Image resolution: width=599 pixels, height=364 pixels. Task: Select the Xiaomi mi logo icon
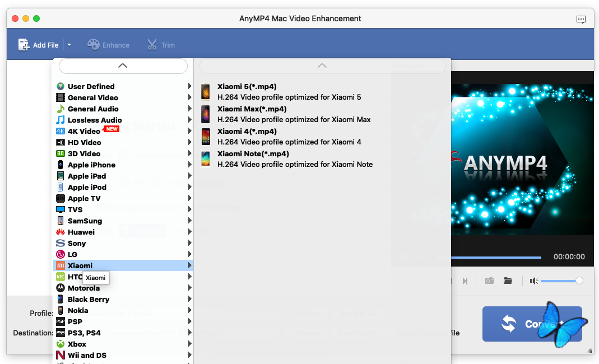(61, 265)
